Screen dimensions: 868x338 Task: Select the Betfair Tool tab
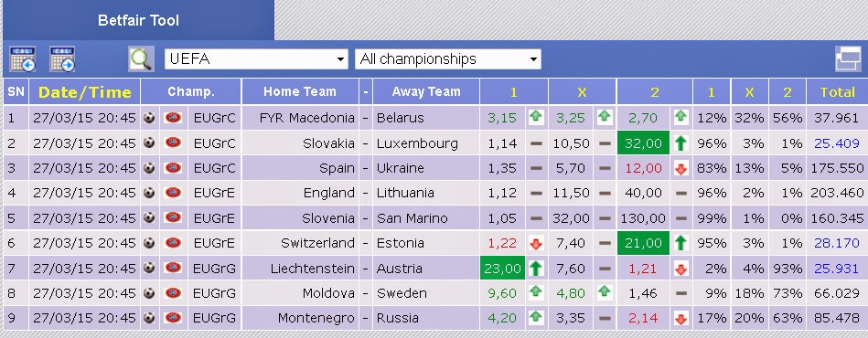click(x=138, y=20)
